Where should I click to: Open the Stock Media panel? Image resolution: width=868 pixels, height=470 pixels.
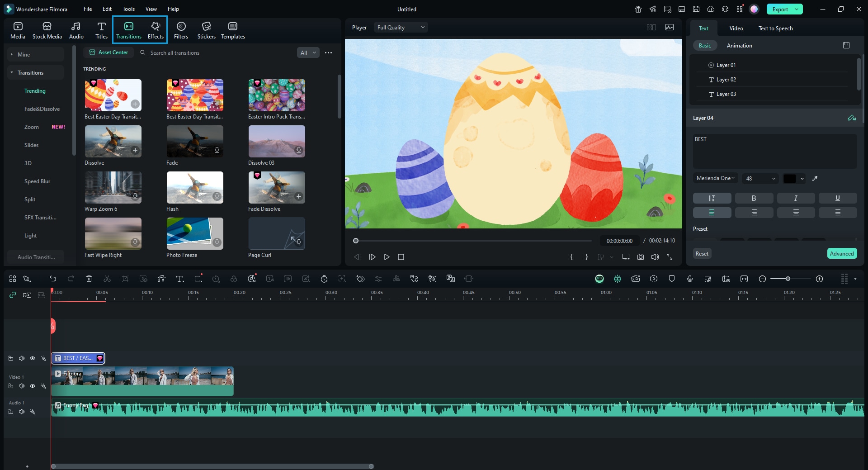pyautogui.click(x=47, y=30)
